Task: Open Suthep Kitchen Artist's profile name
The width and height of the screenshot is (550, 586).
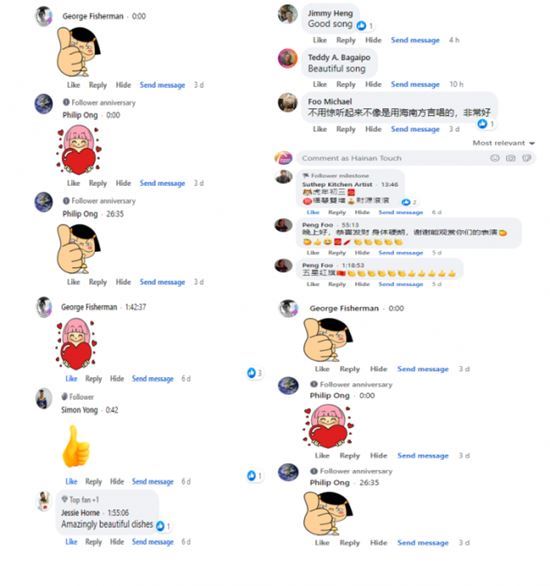Action: click(x=337, y=184)
